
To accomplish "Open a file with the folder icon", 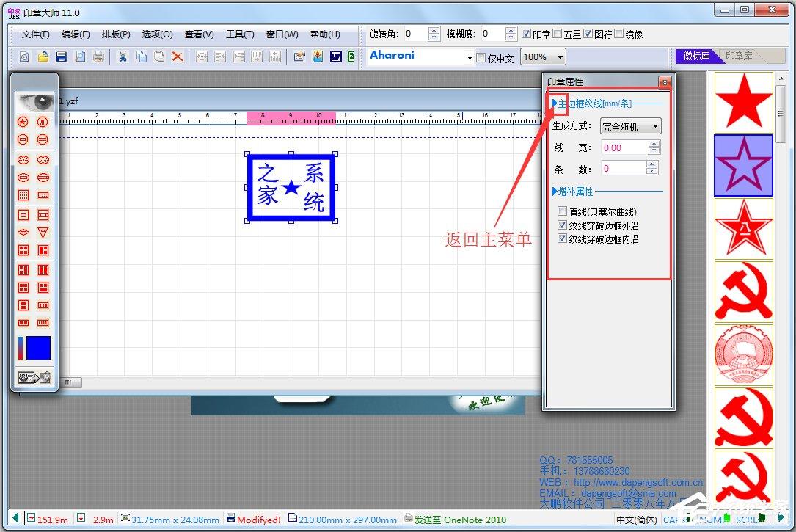I will click(43, 57).
